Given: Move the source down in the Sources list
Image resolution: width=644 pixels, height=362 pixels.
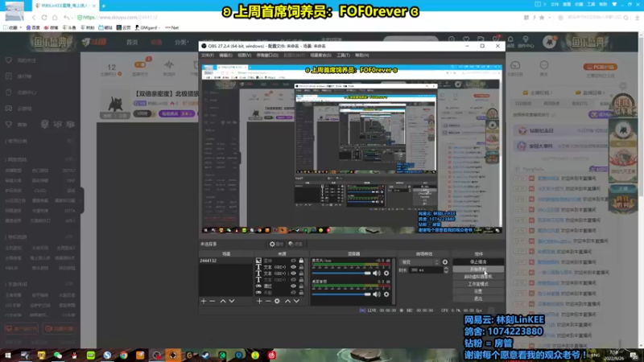Looking at the screenshot, I should tap(296, 301).
